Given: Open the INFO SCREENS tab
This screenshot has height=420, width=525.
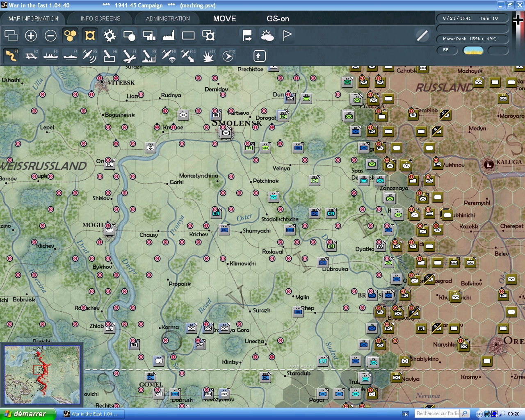Looking at the screenshot, I should tap(100, 18).
